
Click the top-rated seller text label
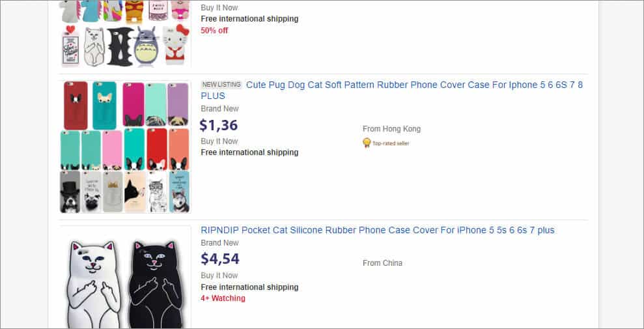[391, 143]
